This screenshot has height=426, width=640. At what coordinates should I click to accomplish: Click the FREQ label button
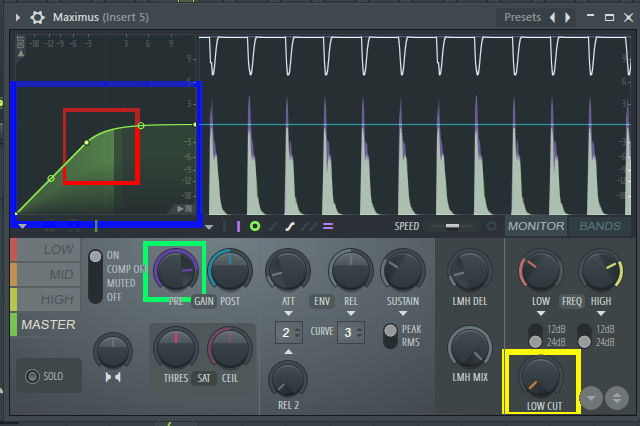(571, 302)
